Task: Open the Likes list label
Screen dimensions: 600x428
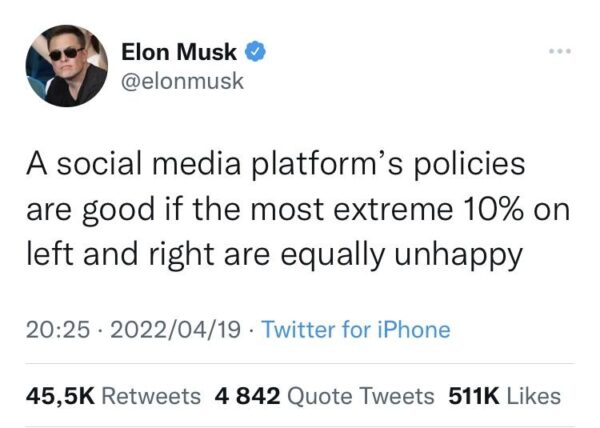Action: [x=533, y=395]
